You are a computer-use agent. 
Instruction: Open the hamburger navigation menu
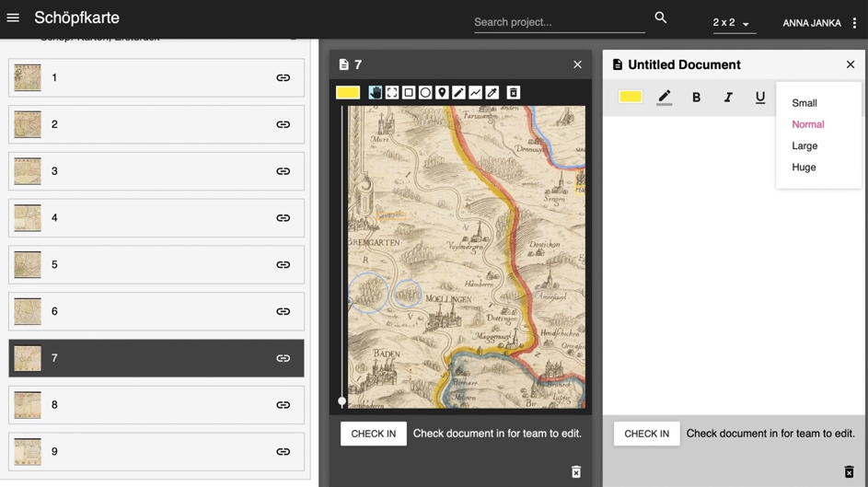click(13, 17)
